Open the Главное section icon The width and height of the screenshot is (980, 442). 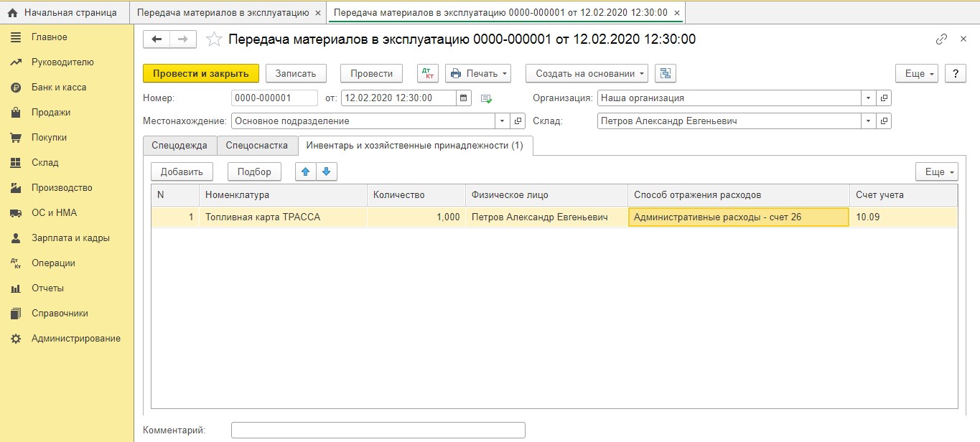16,37
